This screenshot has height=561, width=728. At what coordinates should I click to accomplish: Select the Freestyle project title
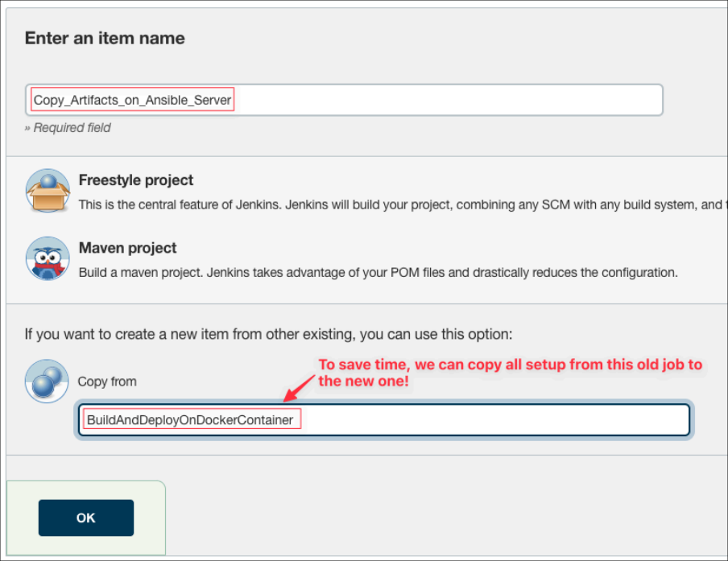[x=136, y=180]
